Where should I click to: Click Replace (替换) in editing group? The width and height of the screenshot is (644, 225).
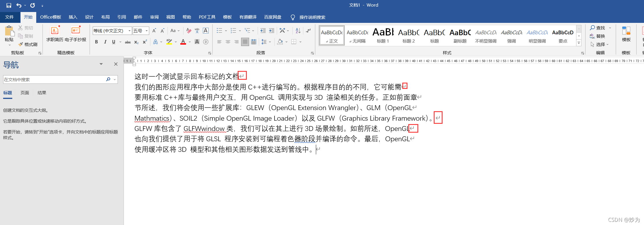coord(598,36)
